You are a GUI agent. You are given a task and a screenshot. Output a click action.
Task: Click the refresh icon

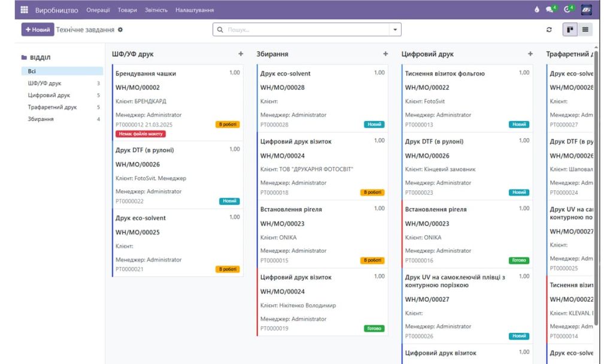coord(550,29)
